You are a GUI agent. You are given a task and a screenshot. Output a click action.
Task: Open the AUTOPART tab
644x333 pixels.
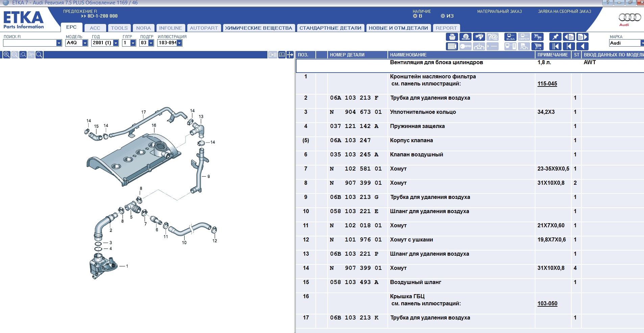pyautogui.click(x=204, y=28)
